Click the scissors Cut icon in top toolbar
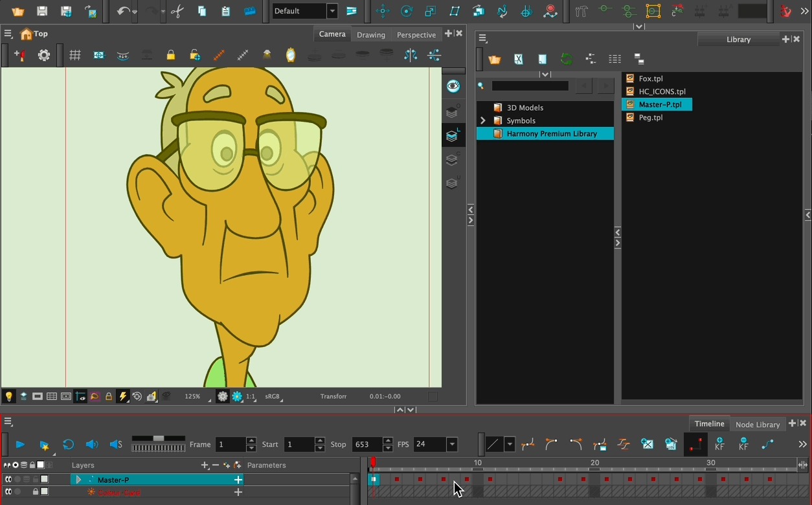 click(177, 11)
